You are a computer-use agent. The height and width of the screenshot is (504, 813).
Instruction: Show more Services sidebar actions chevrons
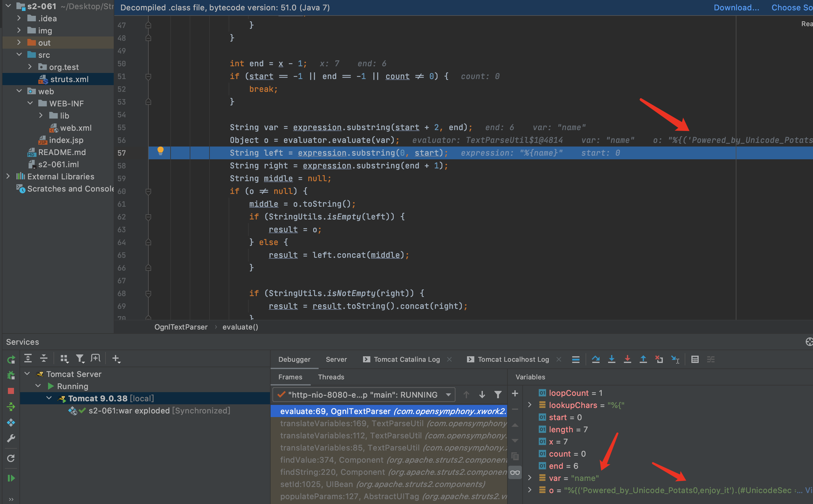pyautogui.click(x=11, y=499)
